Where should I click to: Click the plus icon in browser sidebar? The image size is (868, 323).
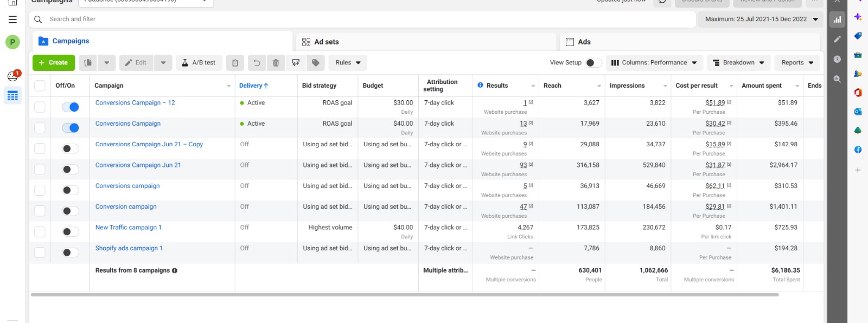pos(858,170)
